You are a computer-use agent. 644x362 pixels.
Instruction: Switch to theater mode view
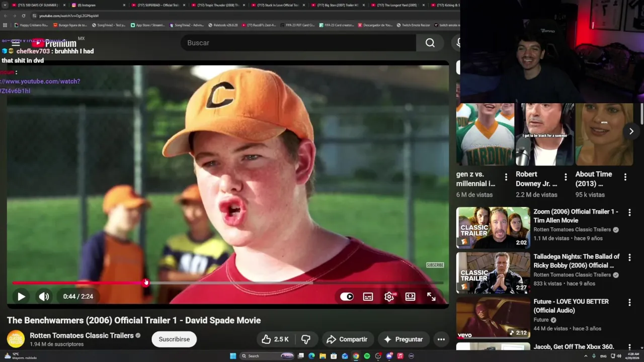(410, 297)
